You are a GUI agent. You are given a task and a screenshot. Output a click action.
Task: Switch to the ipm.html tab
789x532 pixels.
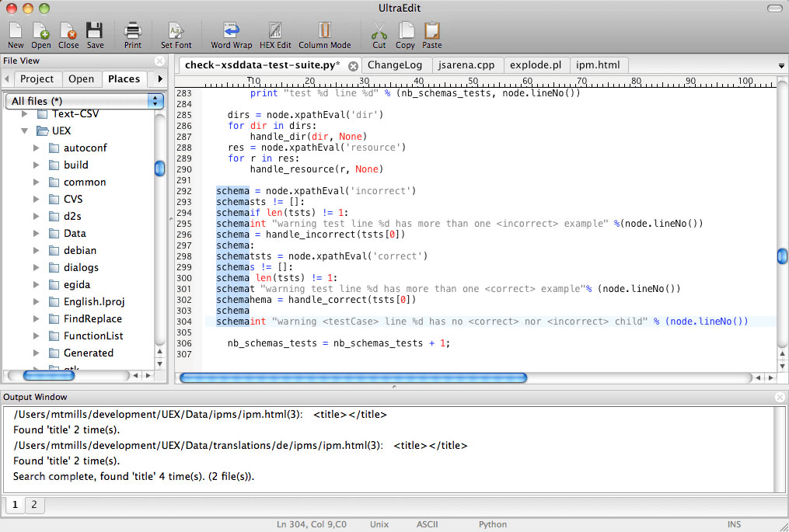[x=598, y=65]
